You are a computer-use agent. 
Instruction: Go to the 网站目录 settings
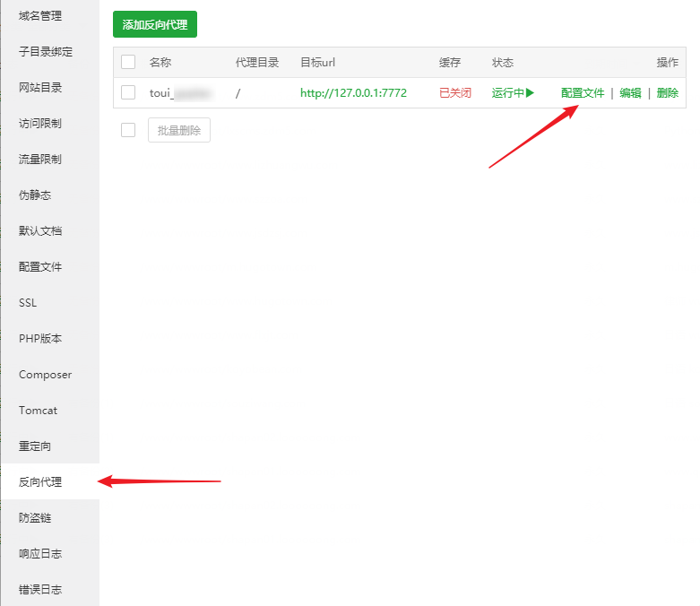(x=40, y=88)
